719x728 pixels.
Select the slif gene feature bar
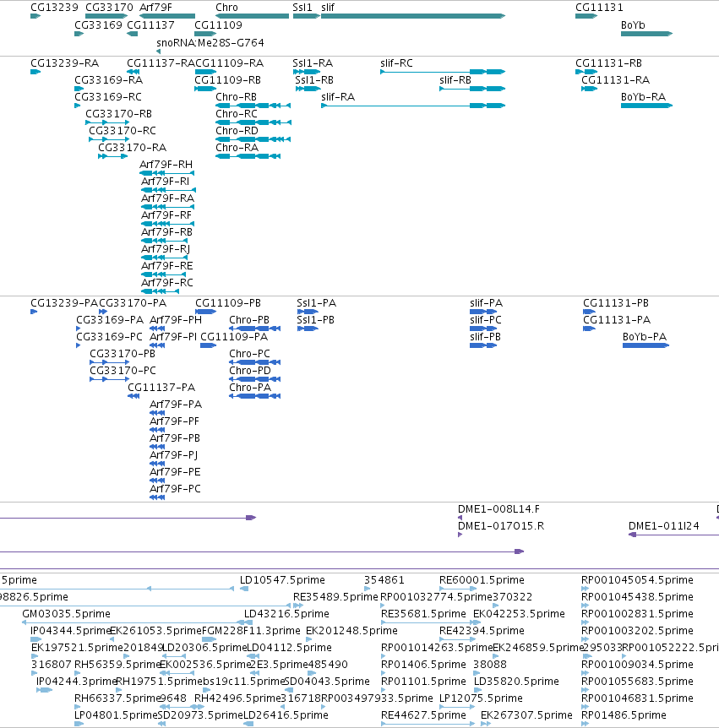point(413,16)
